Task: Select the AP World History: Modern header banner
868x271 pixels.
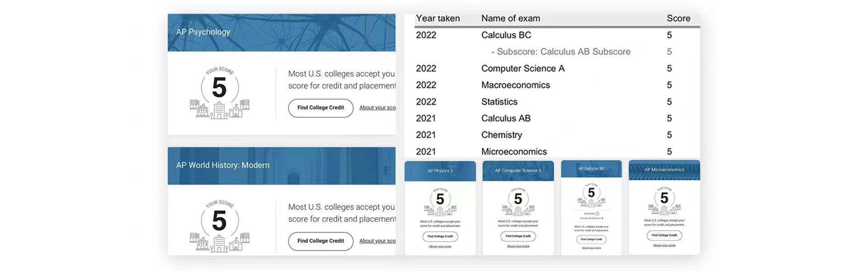Action: 282,166
